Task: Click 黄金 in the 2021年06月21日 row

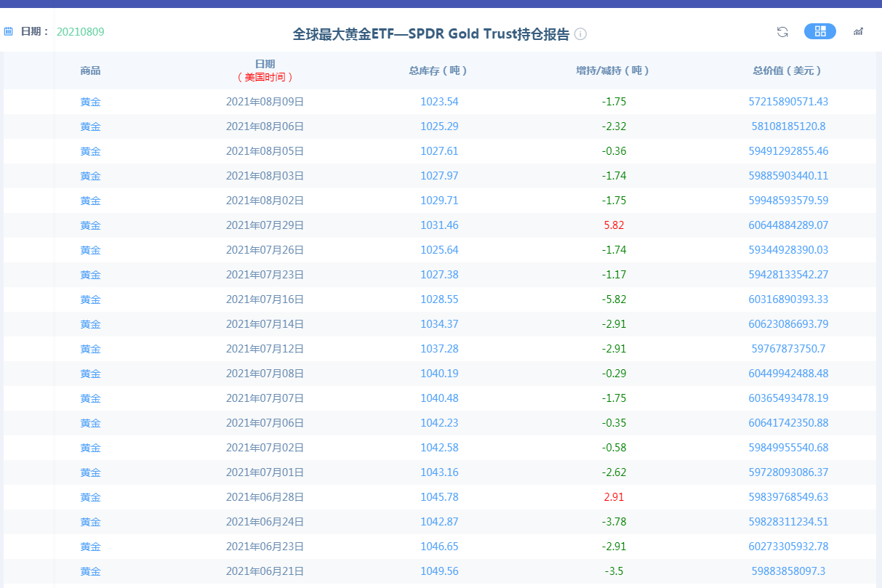Action: (x=91, y=571)
